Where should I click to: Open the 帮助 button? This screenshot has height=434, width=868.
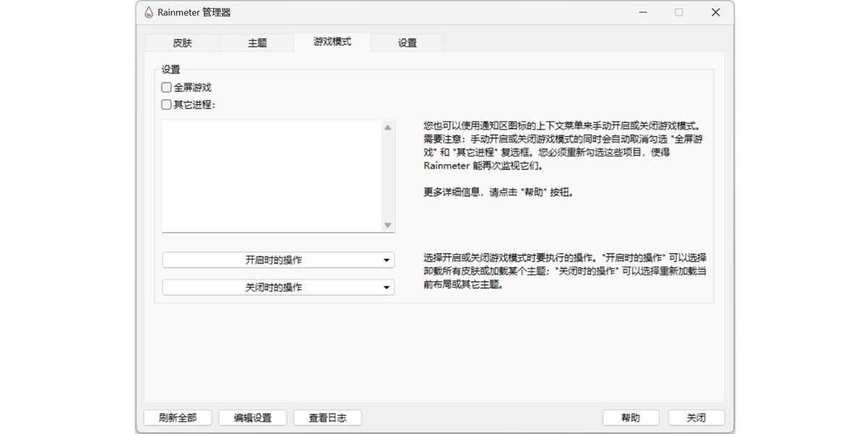tap(630, 417)
